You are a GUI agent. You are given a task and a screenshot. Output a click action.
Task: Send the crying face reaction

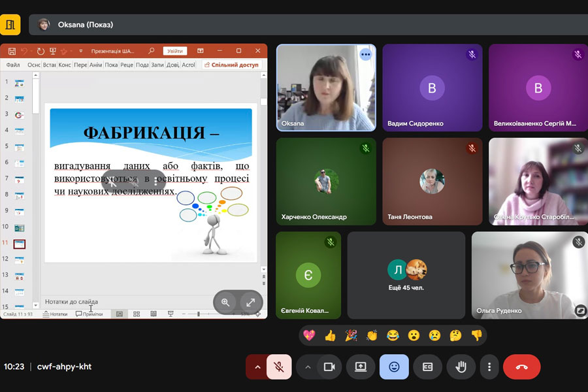point(434,335)
